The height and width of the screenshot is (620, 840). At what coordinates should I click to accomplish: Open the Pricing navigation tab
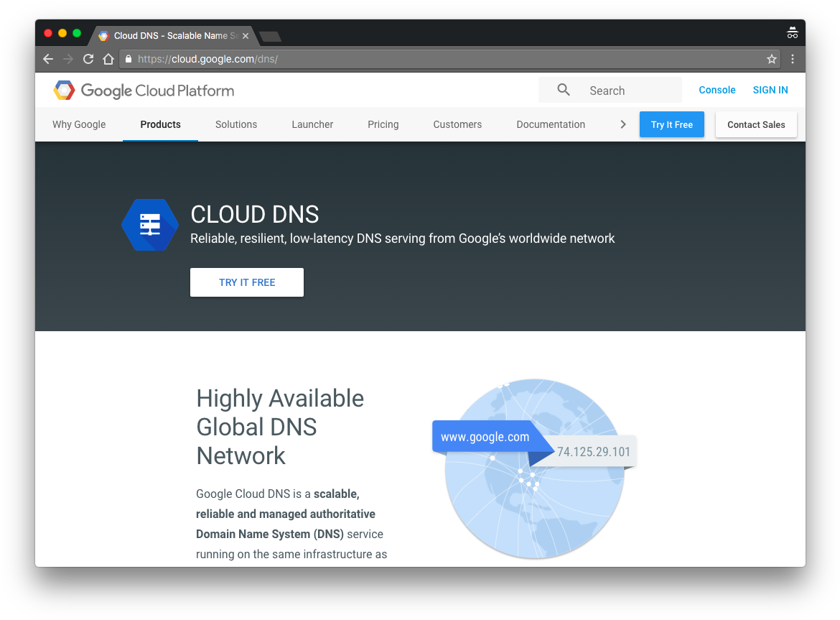[x=383, y=124]
